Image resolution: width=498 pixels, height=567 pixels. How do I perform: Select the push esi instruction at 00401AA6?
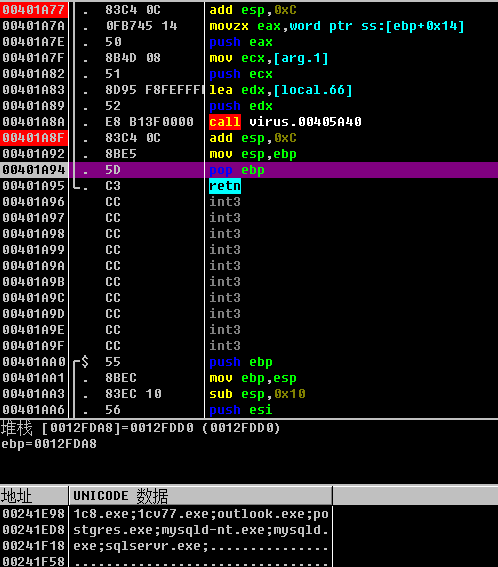coord(241,410)
